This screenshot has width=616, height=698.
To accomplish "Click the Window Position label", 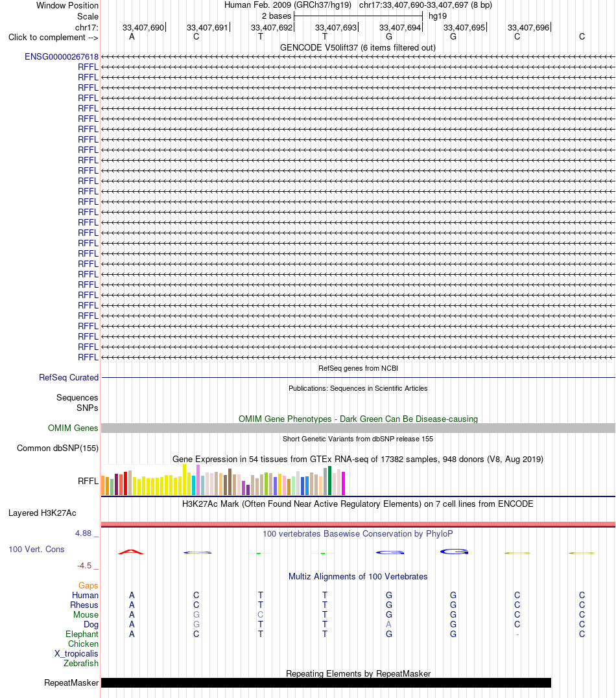I will pyautogui.click(x=67, y=5).
